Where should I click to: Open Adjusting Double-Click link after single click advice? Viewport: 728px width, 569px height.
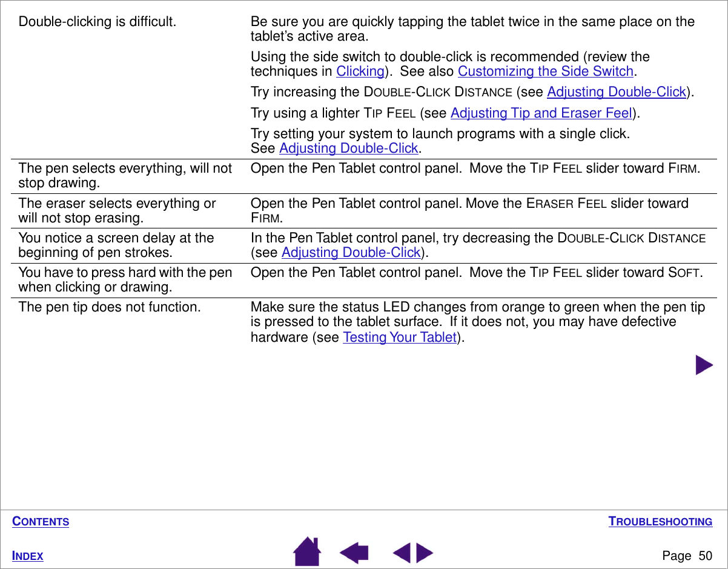pos(349,148)
